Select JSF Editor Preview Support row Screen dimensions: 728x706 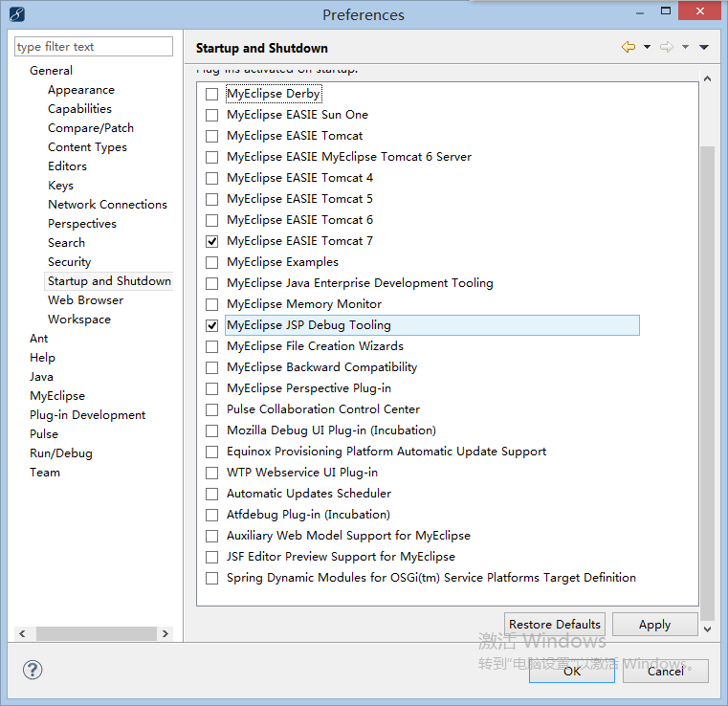(341, 557)
